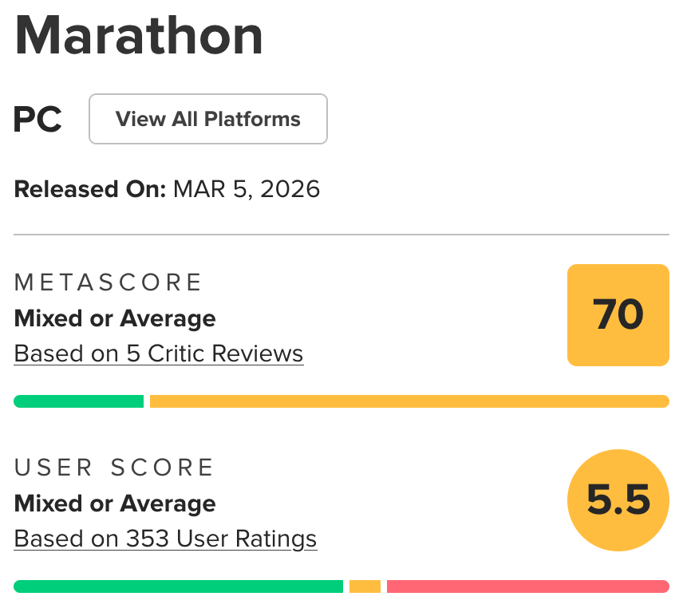Select the green positive user ratings bar
This screenshot has height=616, width=683.
179,586
